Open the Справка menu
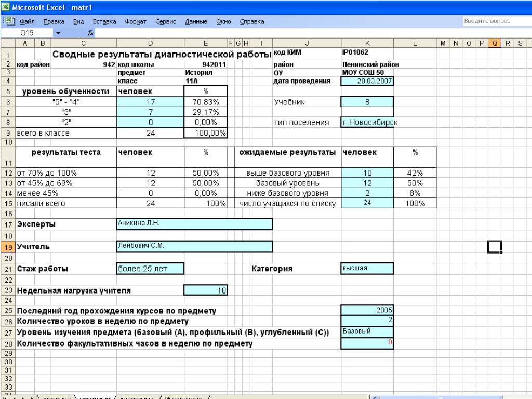 [252, 21]
